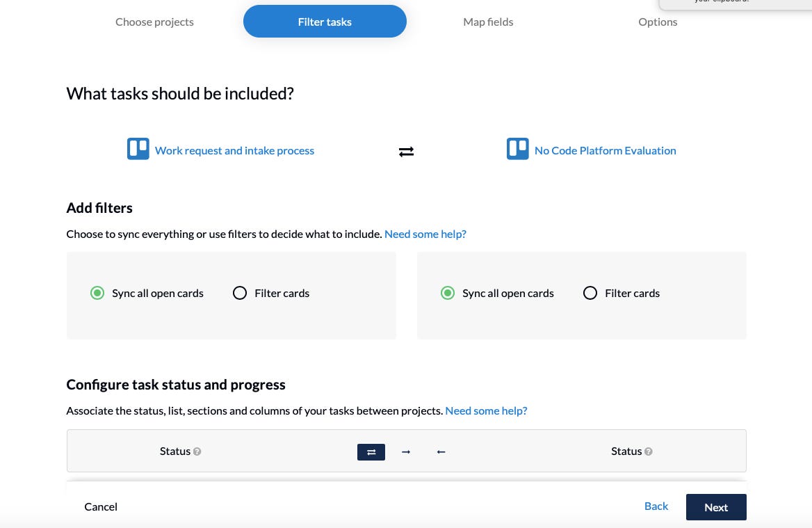Click Back to return to project selection

coord(656,506)
